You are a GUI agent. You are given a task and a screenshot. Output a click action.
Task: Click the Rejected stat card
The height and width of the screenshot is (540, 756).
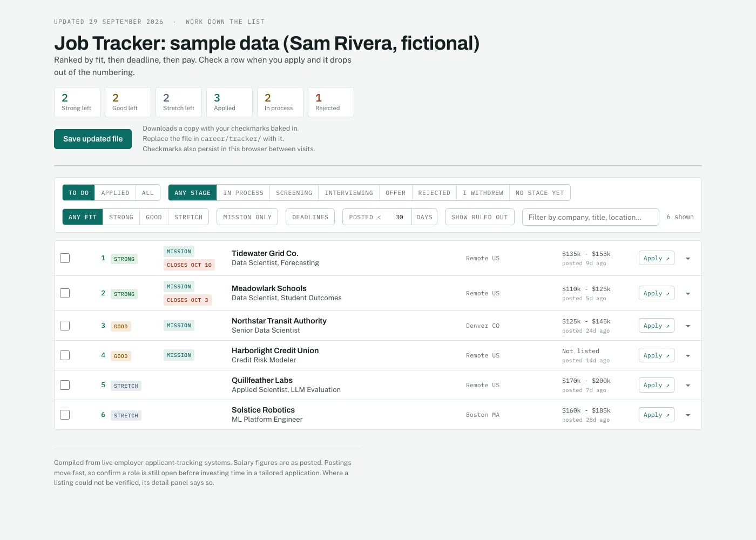click(x=331, y=102)
